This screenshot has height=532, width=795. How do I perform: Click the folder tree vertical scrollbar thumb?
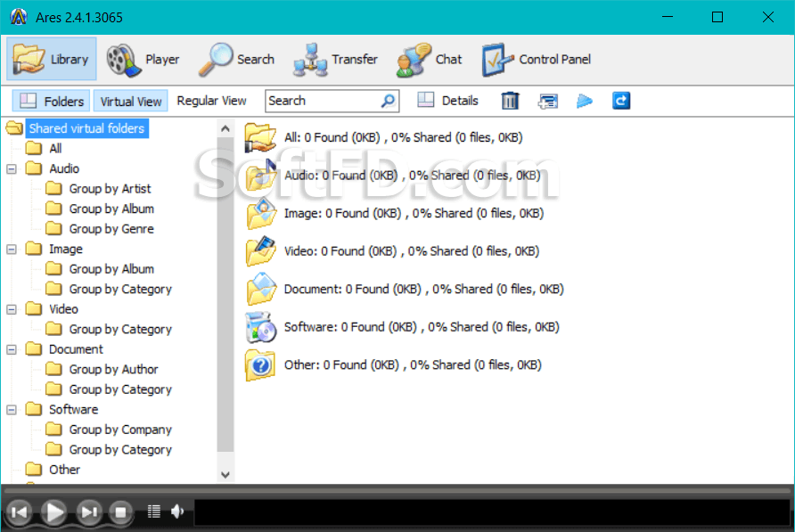[x=225, y=294]
